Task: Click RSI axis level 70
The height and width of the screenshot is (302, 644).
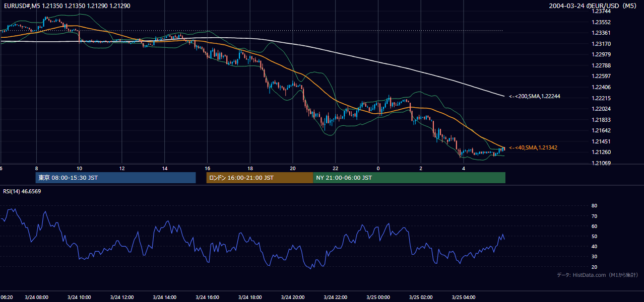Action: (x=594, y=216)
